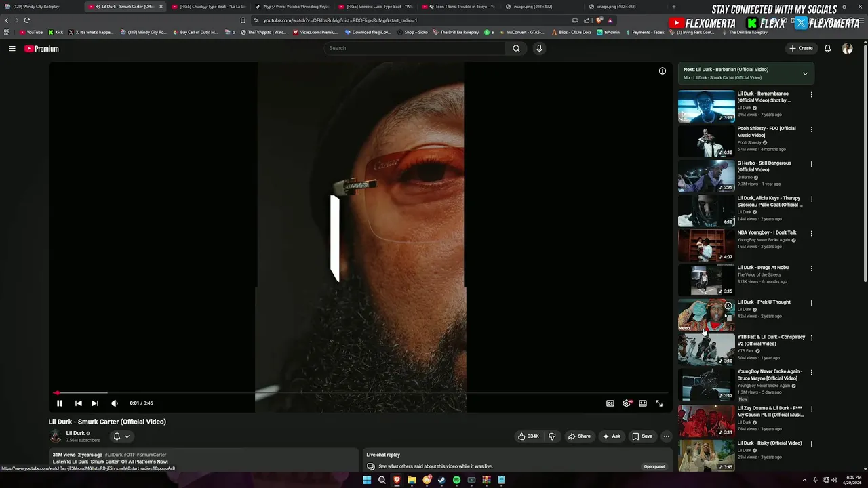Mute the video volume
The width and height of the screenshot is (868, 488).
[115, 403]
